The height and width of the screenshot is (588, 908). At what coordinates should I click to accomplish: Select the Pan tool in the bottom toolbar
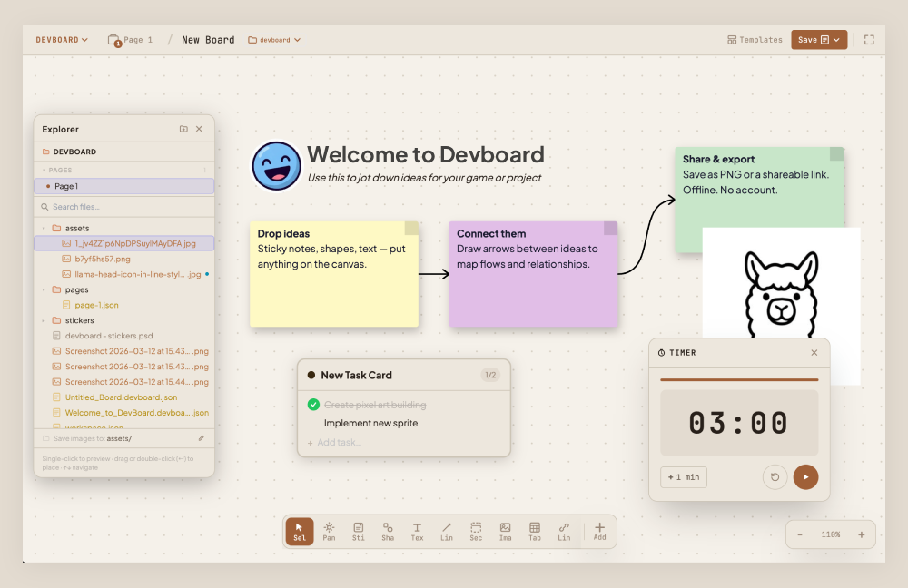click(x=329, y=531)
